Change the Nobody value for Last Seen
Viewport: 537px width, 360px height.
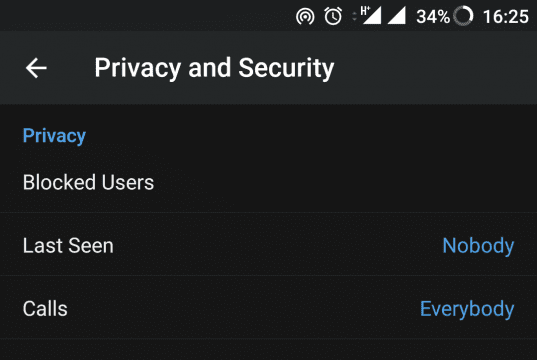[x=478, y=246]
